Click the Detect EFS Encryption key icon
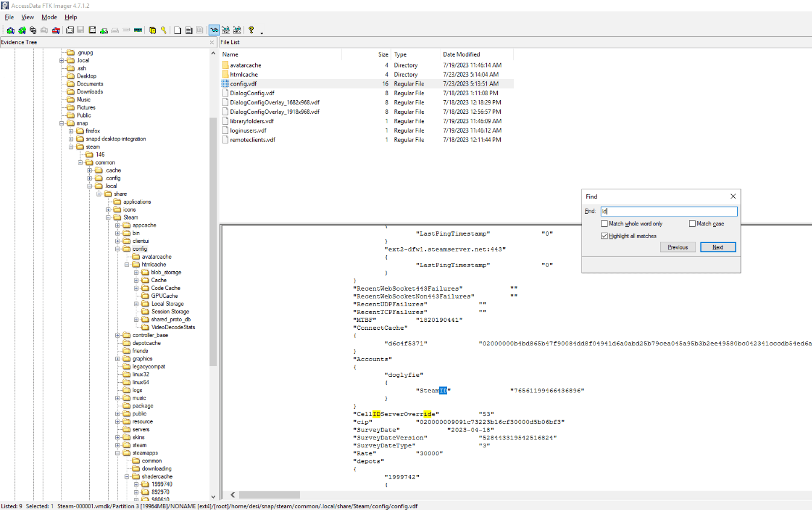Screen dimensions: 812x510 point(163,30)
